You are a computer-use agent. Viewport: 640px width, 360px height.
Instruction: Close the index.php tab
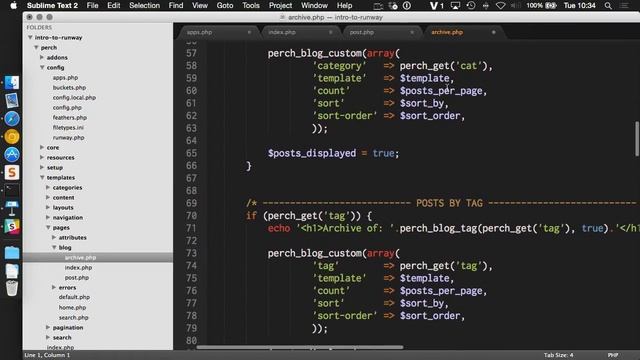click(330, 32)
